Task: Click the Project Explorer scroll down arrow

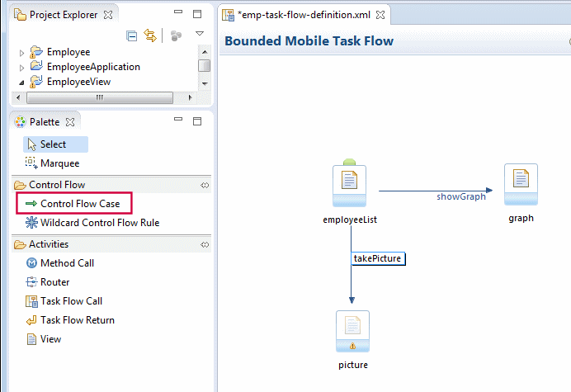Action: coord(205,84)
